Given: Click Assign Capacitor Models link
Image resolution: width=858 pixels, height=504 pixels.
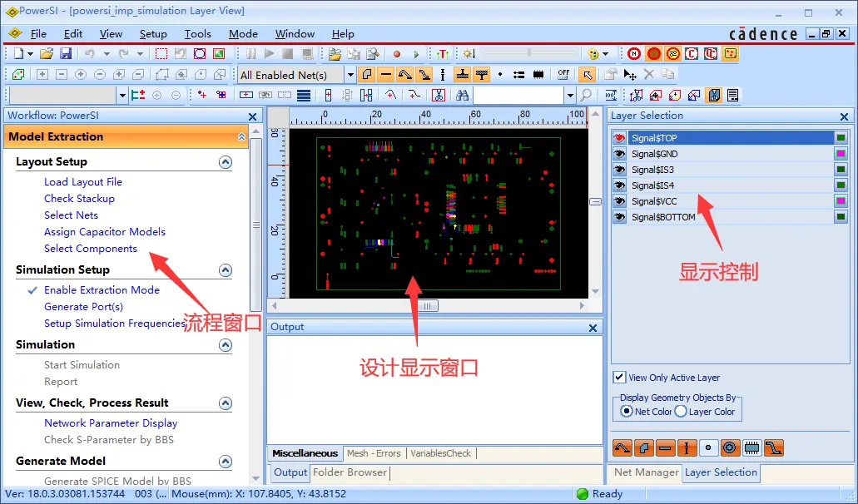Looking at the screenshot, I should pyautogui.click(x=105, y=232).
